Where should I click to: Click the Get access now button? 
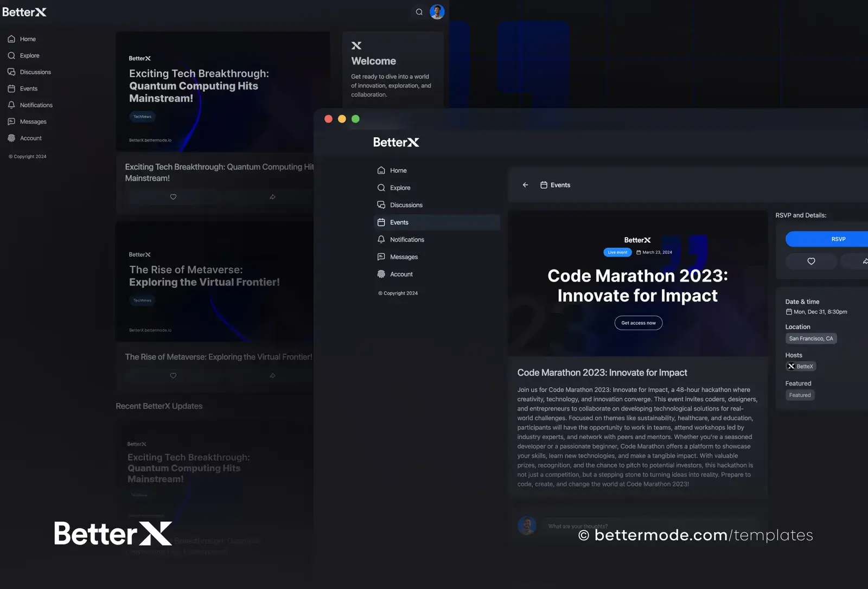point(639,323)
